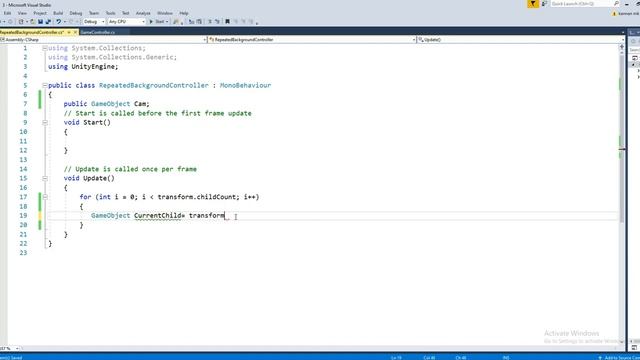Click the Save file icon in the toolbar
The height and width of the screenshot is (360, 640).
coord(40,22)
